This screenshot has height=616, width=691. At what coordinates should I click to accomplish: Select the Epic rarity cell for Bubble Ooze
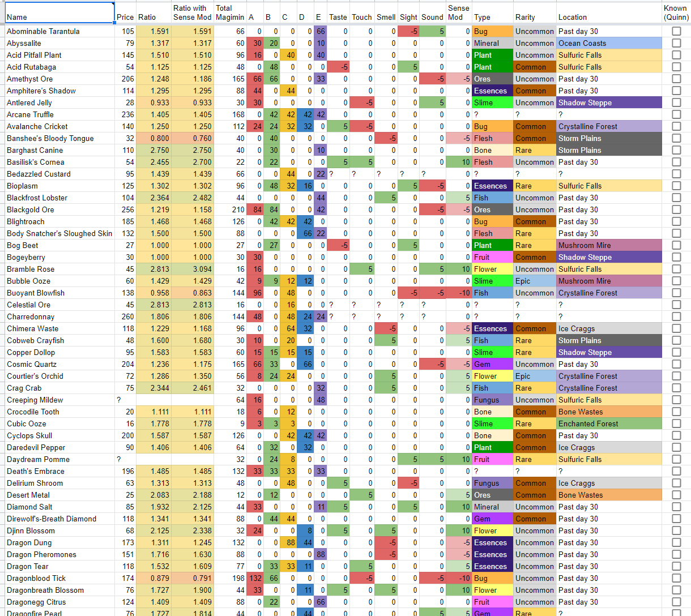pyautogui.click(x=535, y=281)
